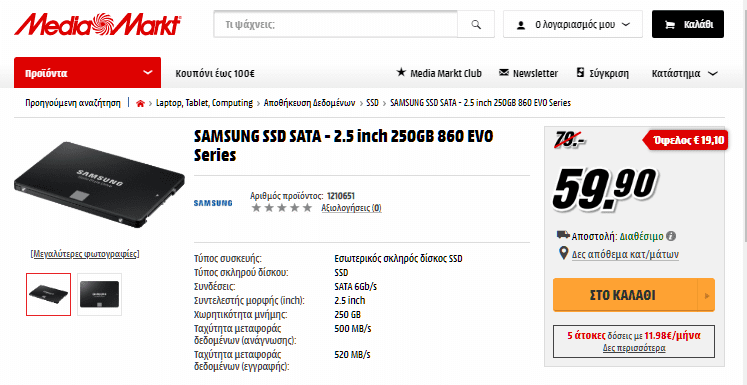The height and width of the screenshot is (385, 747).
Task: Add product with ΣΤΟ ΚΑΛΑΘΙ button
Action: [x=625, y=295]
